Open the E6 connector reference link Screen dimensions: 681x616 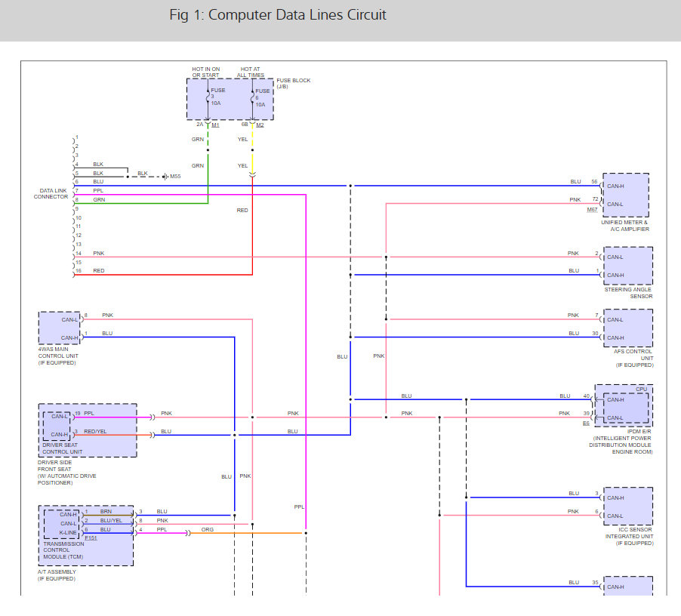click(x=586, y=423)
